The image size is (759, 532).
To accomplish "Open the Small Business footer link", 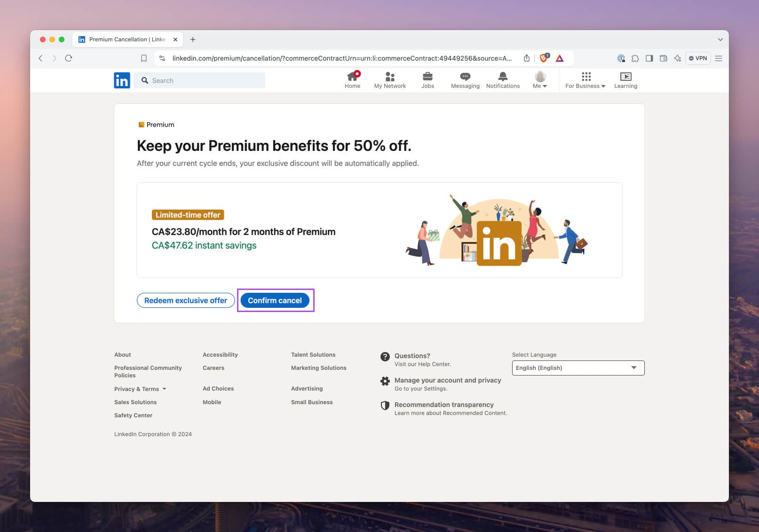I will coord(312,402).
